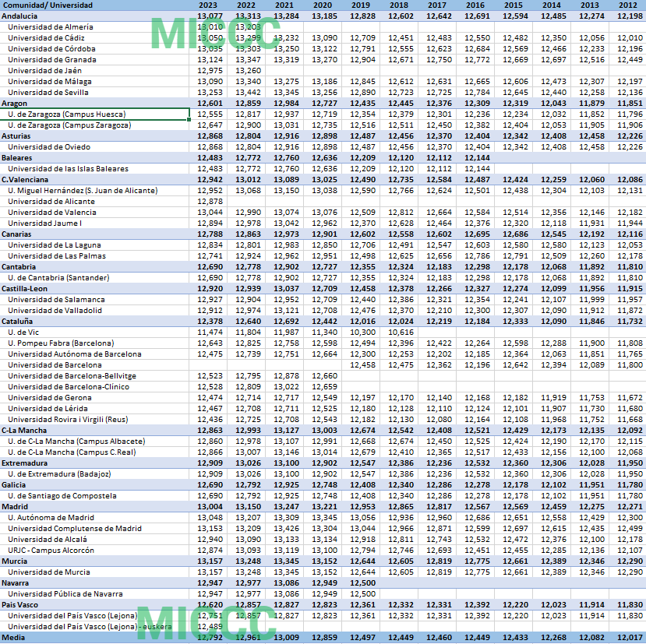This screenshot has height=644, width=646.
Task: Select U. de Cantabria (Santander) label
Action: 58,277
